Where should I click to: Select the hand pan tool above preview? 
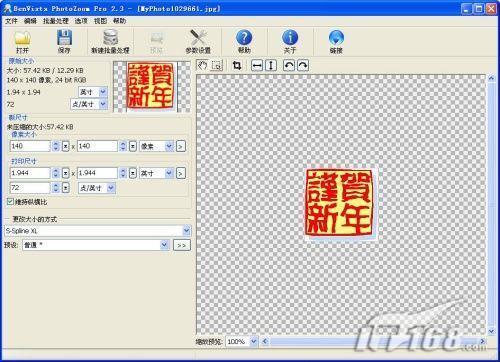(202, 65)
